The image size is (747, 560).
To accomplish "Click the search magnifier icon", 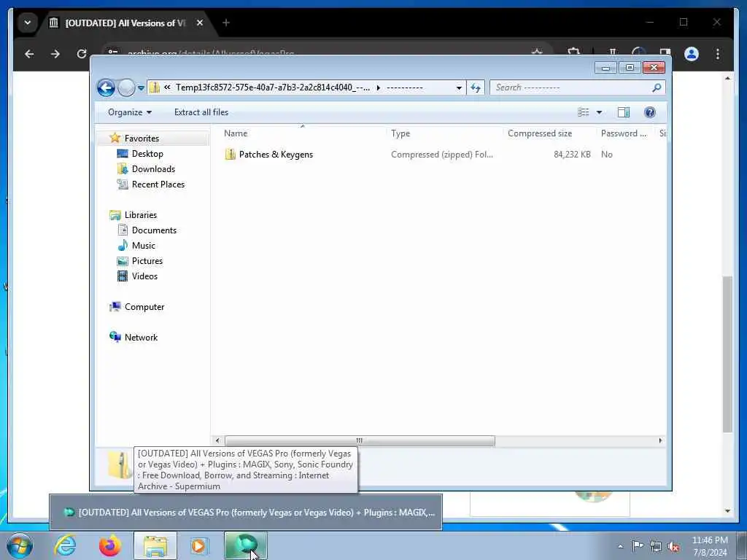I will coord(657,87).
